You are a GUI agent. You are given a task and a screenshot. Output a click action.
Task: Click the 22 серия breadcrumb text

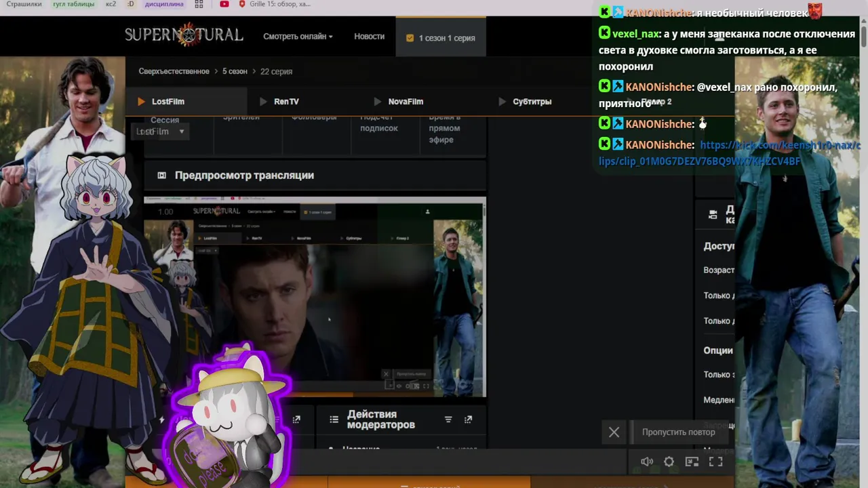[x=276, y=71]
